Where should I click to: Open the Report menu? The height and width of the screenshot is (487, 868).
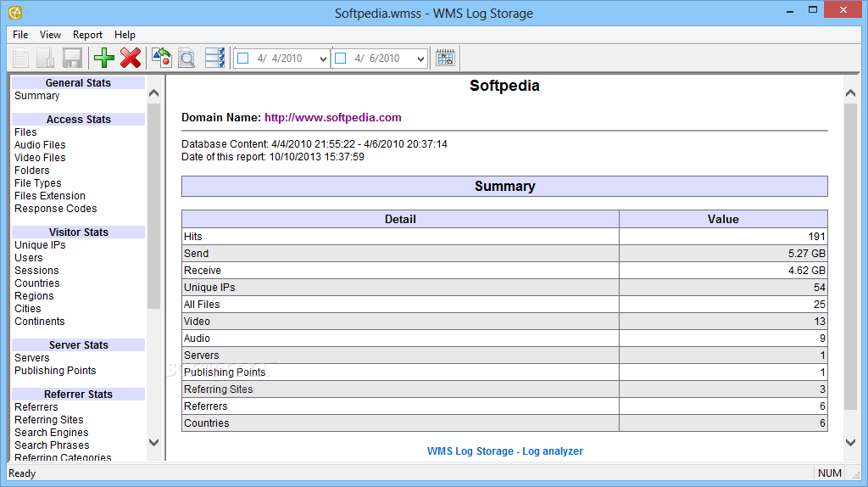pos(87,34)
